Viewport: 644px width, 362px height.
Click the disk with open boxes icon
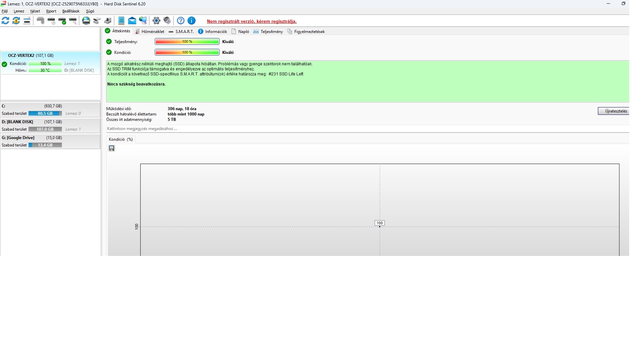(x=97, y=21)
